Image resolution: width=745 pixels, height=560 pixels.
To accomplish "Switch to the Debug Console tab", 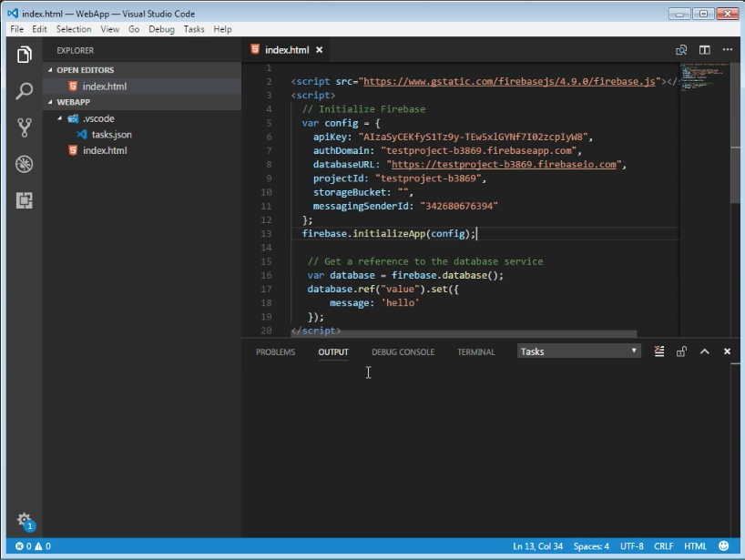I will (403, 352).
